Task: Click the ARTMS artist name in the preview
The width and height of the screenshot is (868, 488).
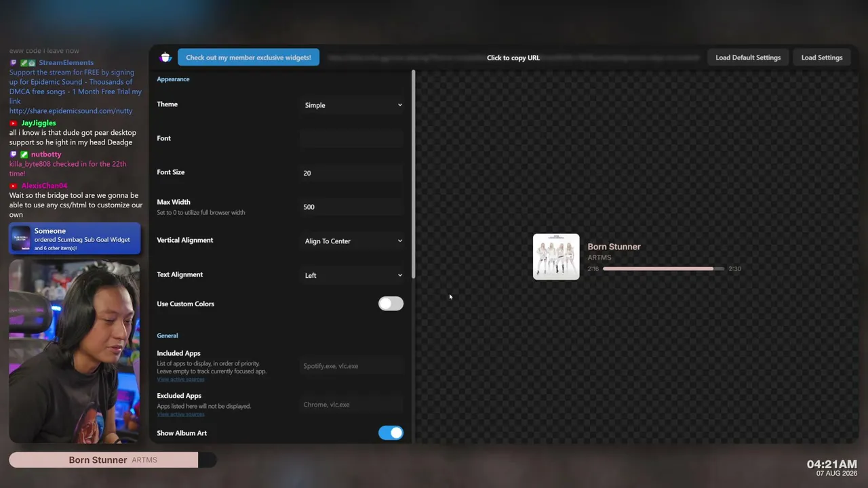Action: [599, 258]
